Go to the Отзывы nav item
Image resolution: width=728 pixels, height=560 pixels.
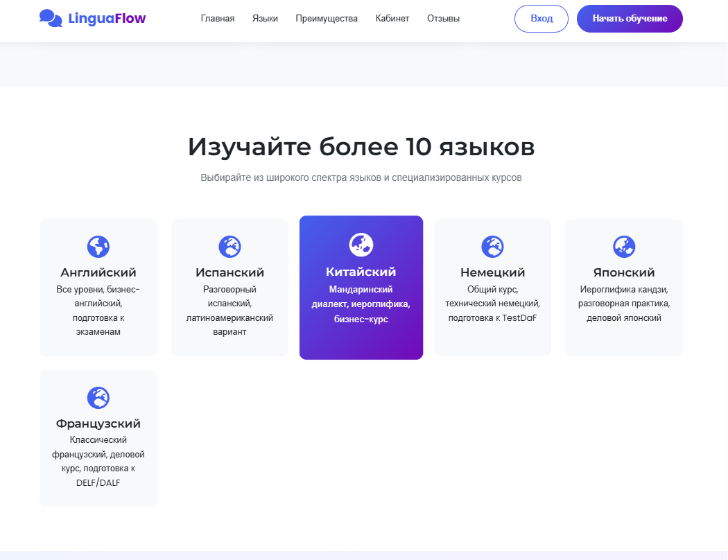pos(444,19)
